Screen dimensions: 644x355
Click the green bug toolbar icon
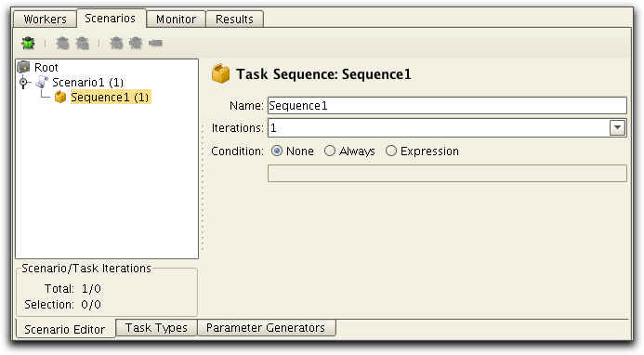(x=28, y=43)
